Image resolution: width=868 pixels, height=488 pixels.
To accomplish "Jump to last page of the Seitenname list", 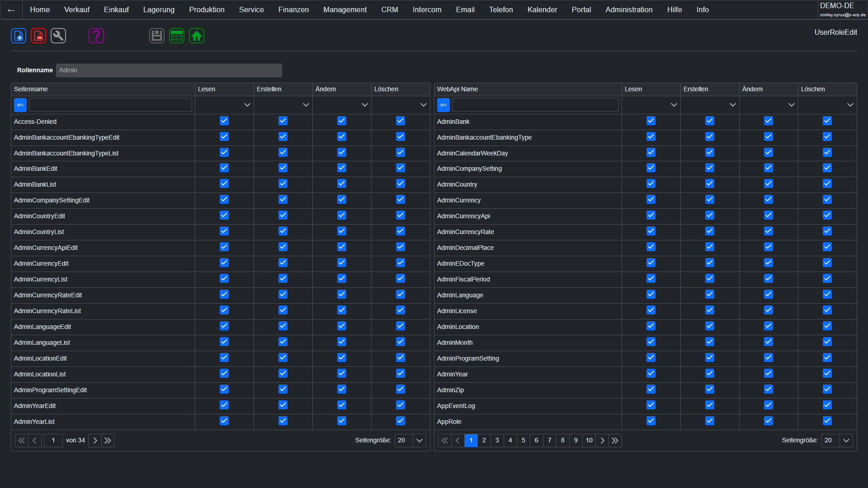I will pyautogui.click(x=108, y=441).
